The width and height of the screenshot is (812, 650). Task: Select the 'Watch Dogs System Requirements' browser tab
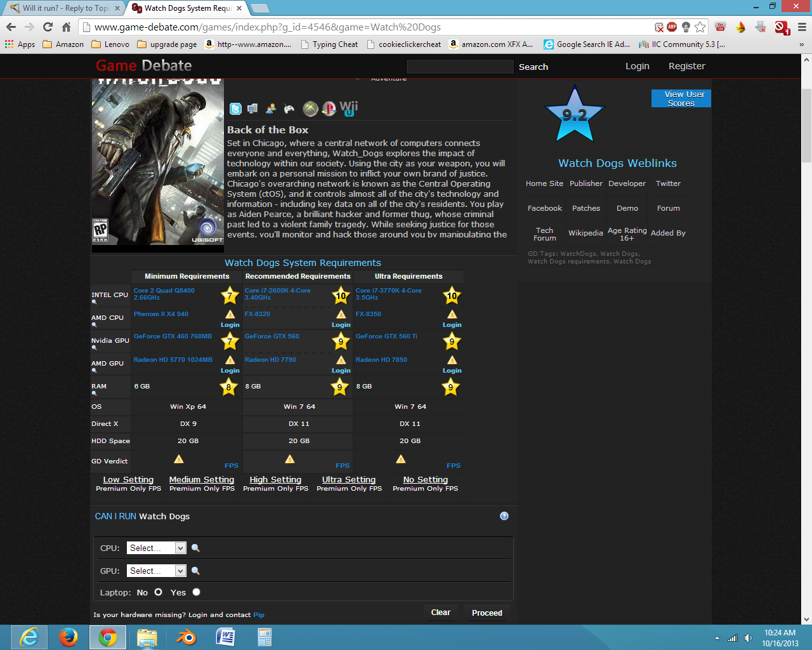pyautogui.click(x=187, y=8)
